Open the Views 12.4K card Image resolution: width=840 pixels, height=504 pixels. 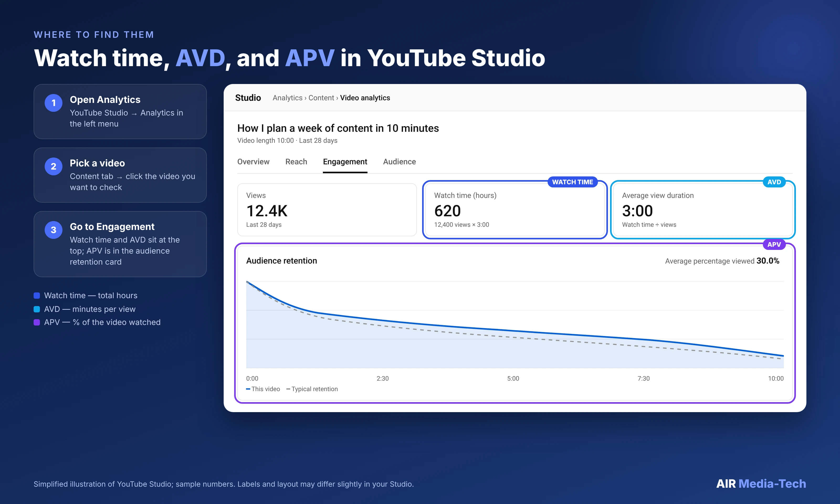pos(327,209)
